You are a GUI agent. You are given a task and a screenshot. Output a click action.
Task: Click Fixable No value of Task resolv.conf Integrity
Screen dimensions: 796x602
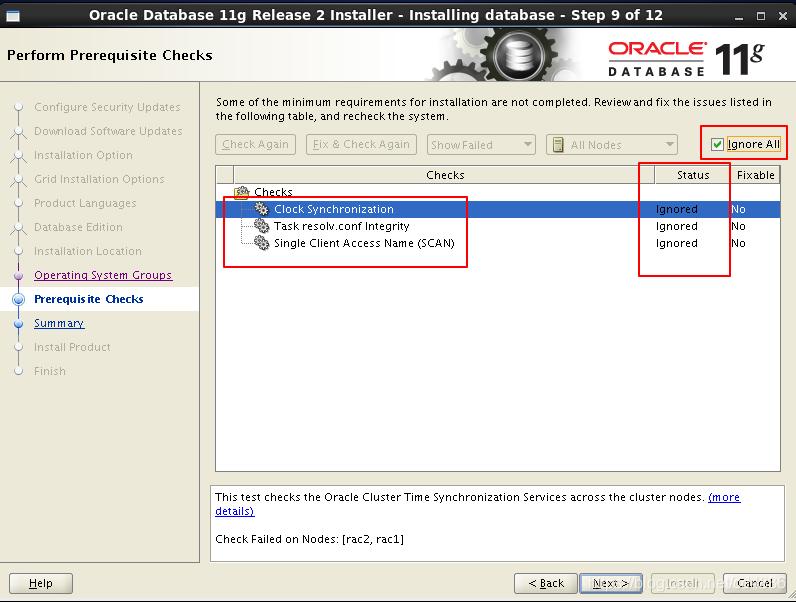coord(738,226)
